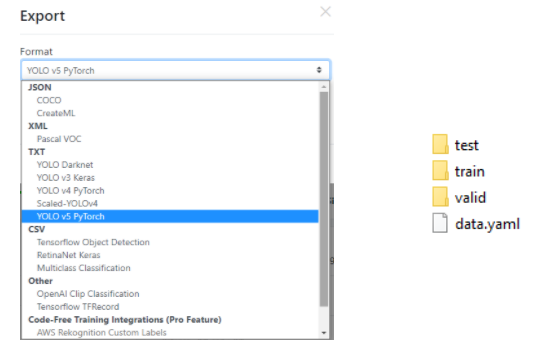
Task: Close the Export dialog
Action: (325, 12)
